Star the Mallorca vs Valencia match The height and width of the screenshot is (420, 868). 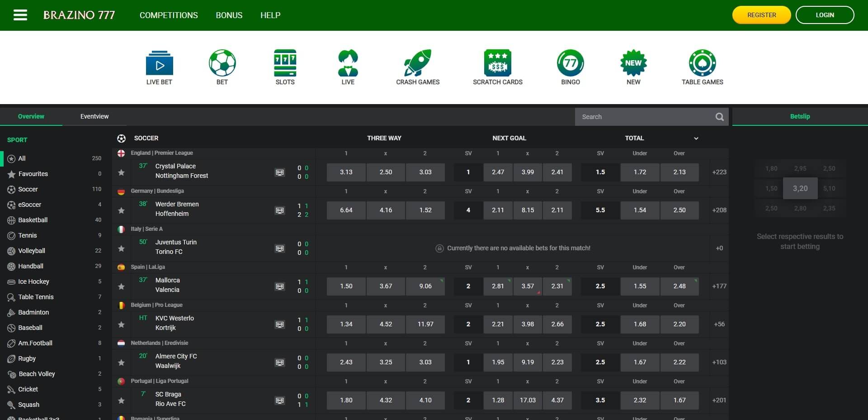point(121,286)
